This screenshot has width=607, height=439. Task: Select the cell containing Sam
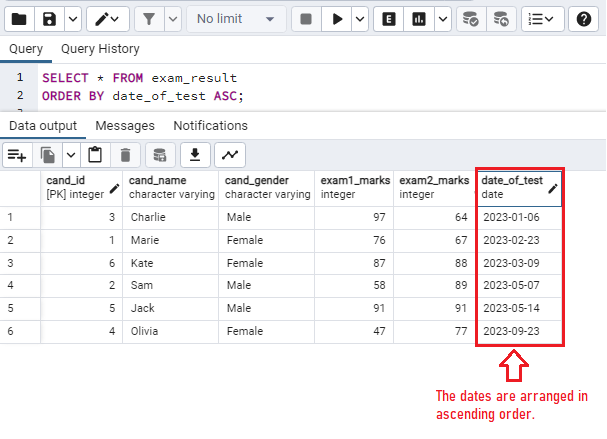tap(170, 286)
